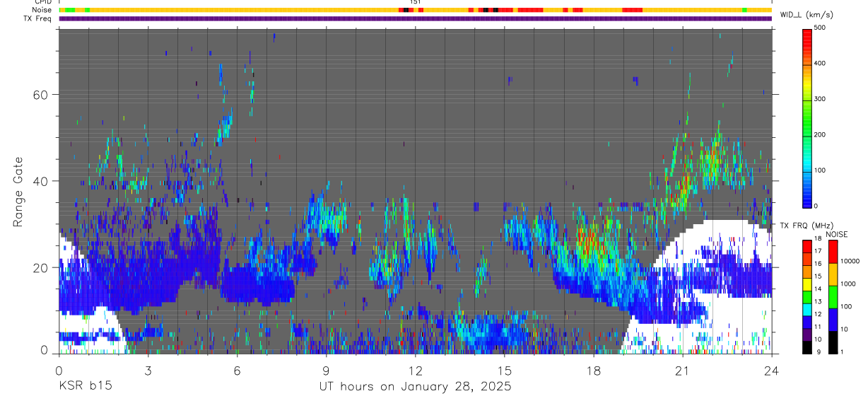Click the green 100–1000 swatch in NOISE legend
This screenshot has height=401, width=868.
(x=833, y=297)
